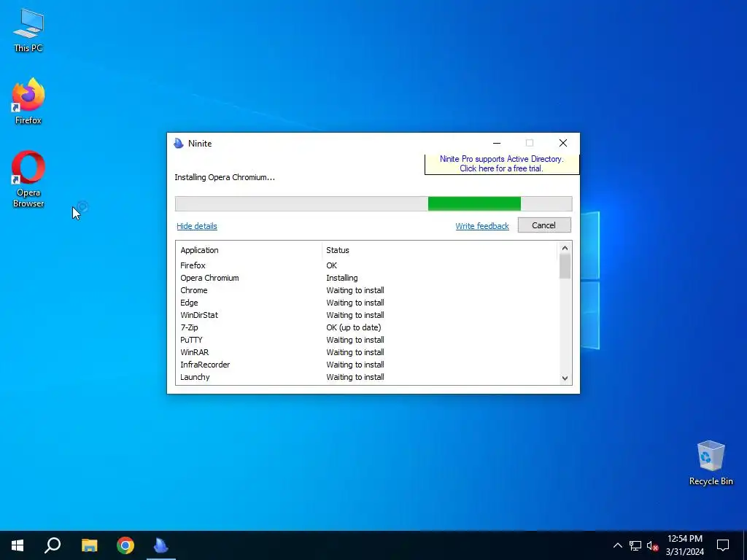Click the Ninite logo in title bar

click(x=179, y=144)
